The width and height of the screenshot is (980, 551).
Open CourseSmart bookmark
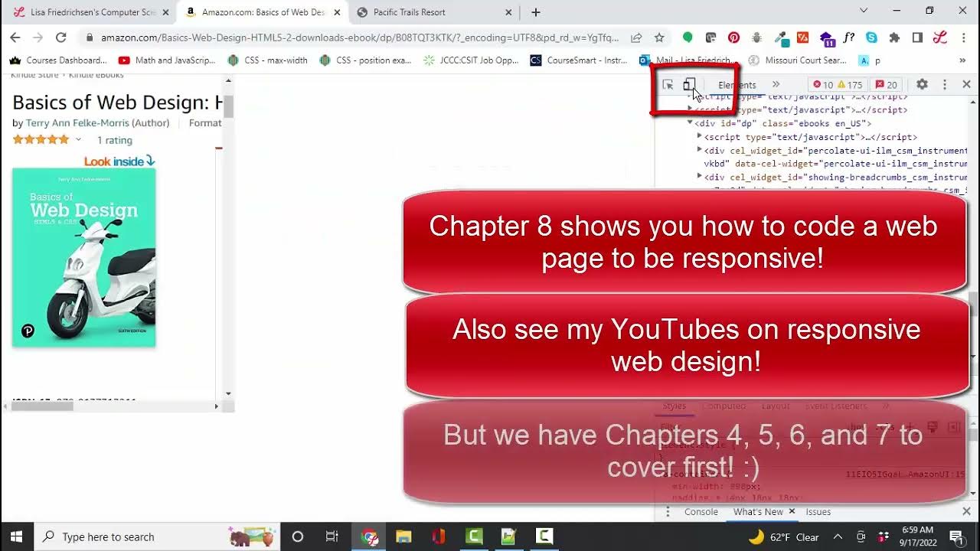coord(579,60)
